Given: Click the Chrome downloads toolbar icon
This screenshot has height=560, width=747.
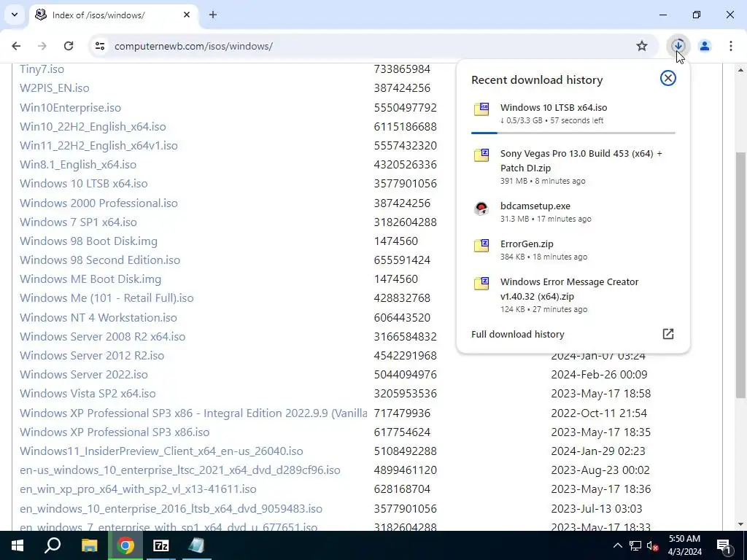Looking at the screenshot, I should pyautogui.click(x=678, y=46).
